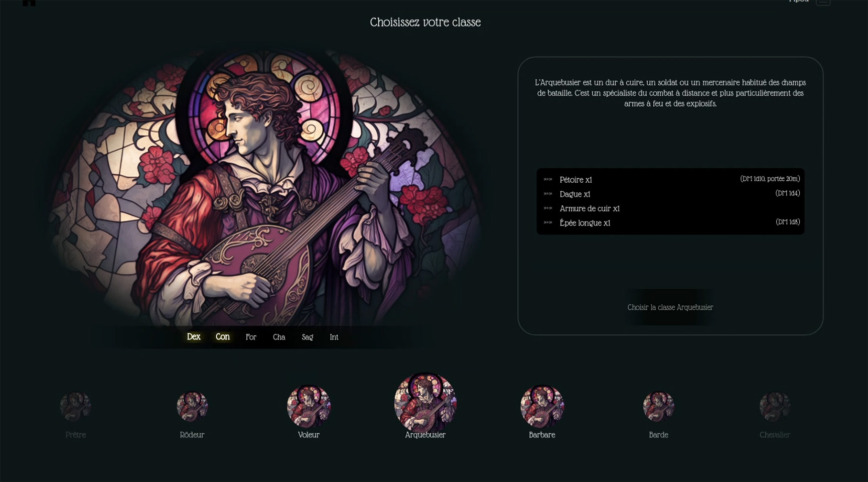Click the Choisir la classe Arquebusier button
This screenshot has height=482, width=868.
pyautogui.click(x=670, y=307)
